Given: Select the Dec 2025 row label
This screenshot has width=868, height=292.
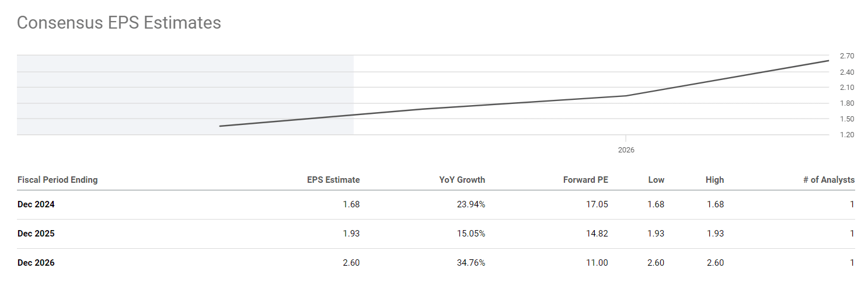Looking at the screenshot, I should [x=36, y=234].
